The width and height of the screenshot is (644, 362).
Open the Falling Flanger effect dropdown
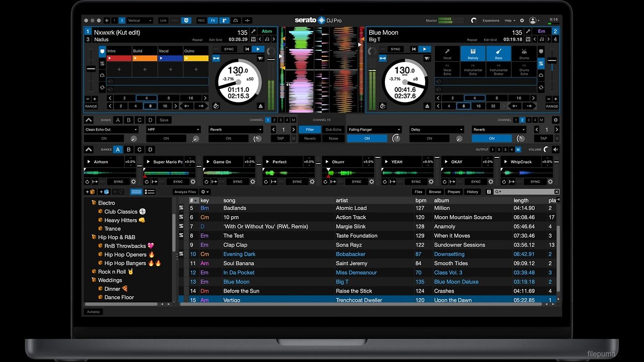374,130
